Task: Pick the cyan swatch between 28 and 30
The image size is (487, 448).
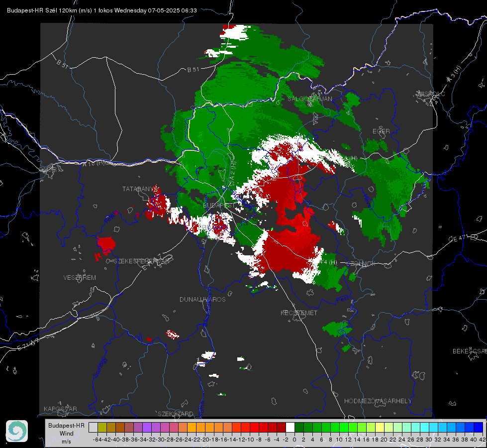Action: point(424,427)
